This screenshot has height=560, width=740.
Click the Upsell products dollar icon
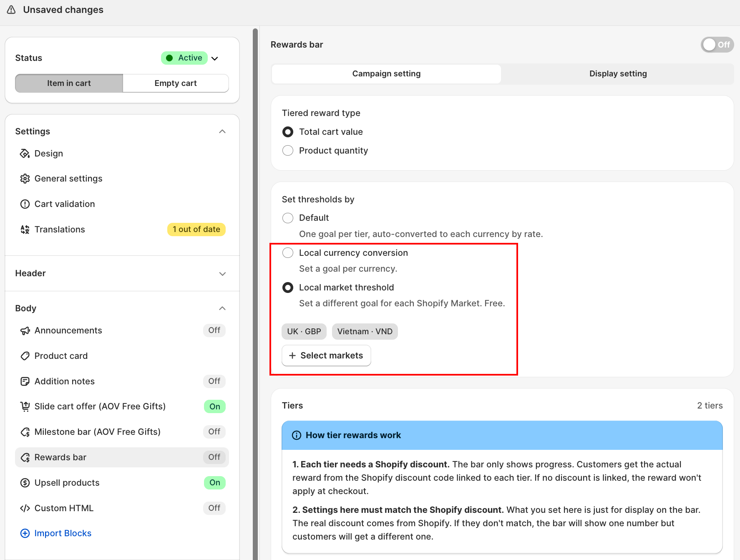25,483
